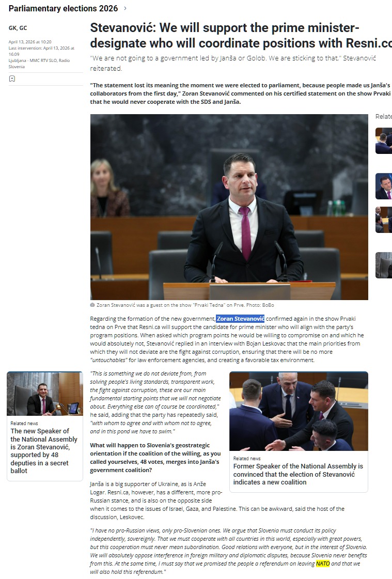Open the main photo of Stevanović at the podium
Screen dimensions: 392x579
coord(229,207)
